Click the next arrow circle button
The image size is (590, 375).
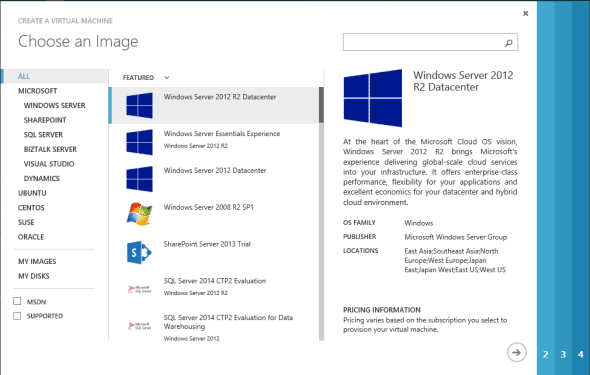(517, 352)
